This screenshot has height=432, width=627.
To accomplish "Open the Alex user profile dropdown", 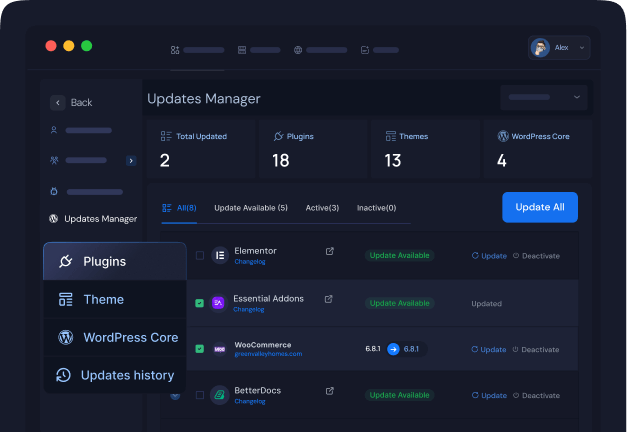I will [559, 48].
